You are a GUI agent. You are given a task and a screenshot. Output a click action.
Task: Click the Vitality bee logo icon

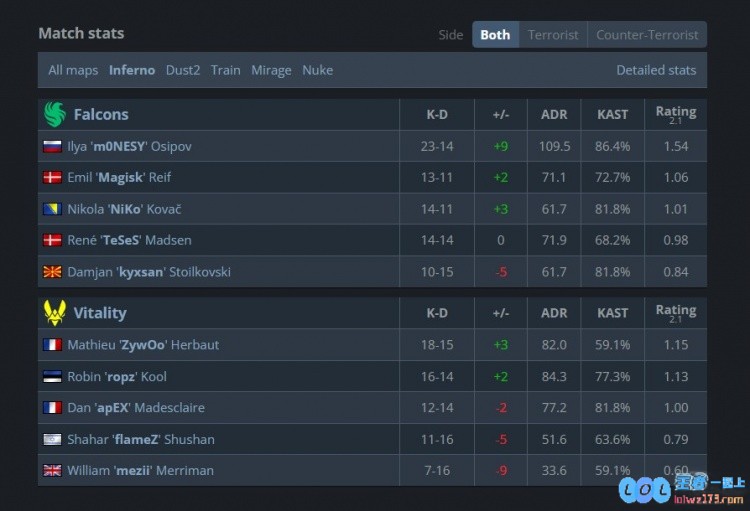[55, 313]
